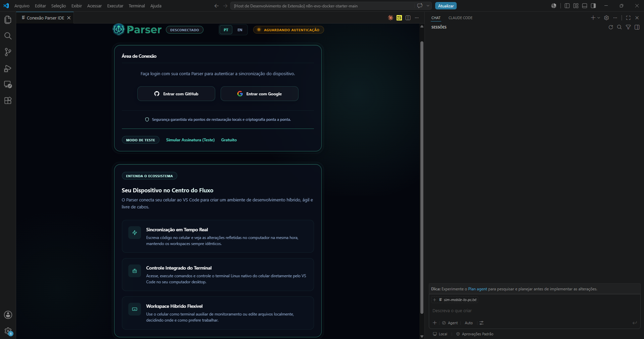Refresh the sessions list

pyautogui.click(x=611, y=27)
